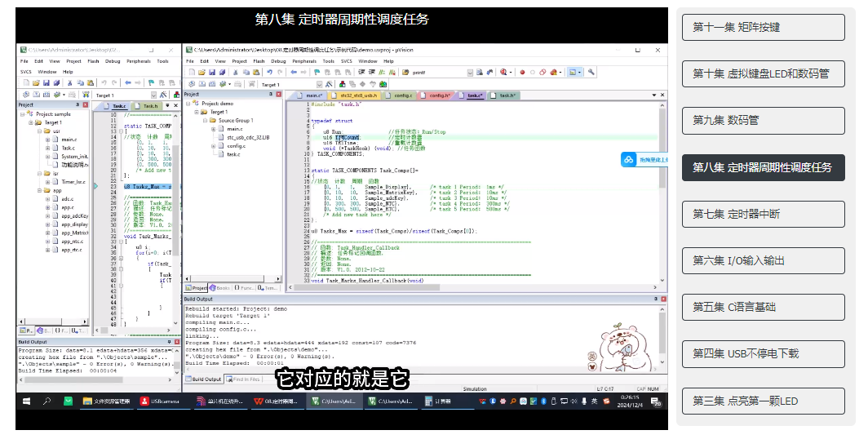The width and height of the screenshot is (868, 448).
Task: Open Peripherals menu in demo window
Action: click(x=304, y=61)
